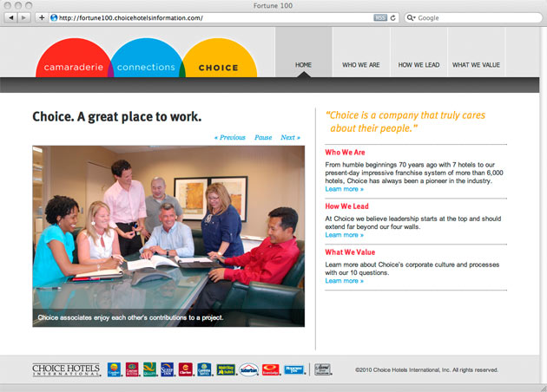Advance the slideshow with Next link

[x=290, y=137]
